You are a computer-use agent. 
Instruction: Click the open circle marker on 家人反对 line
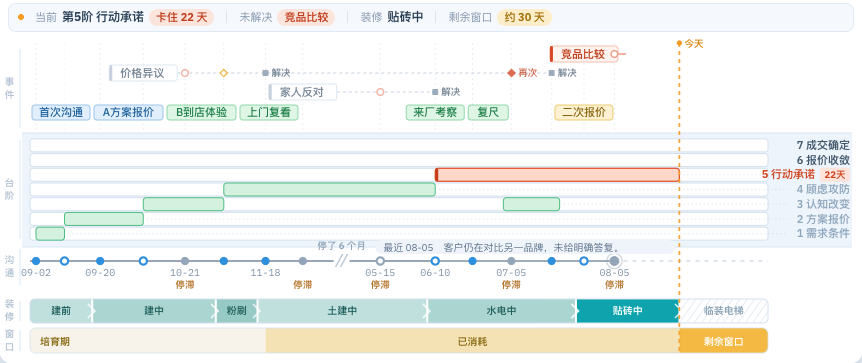click(380, 92)
